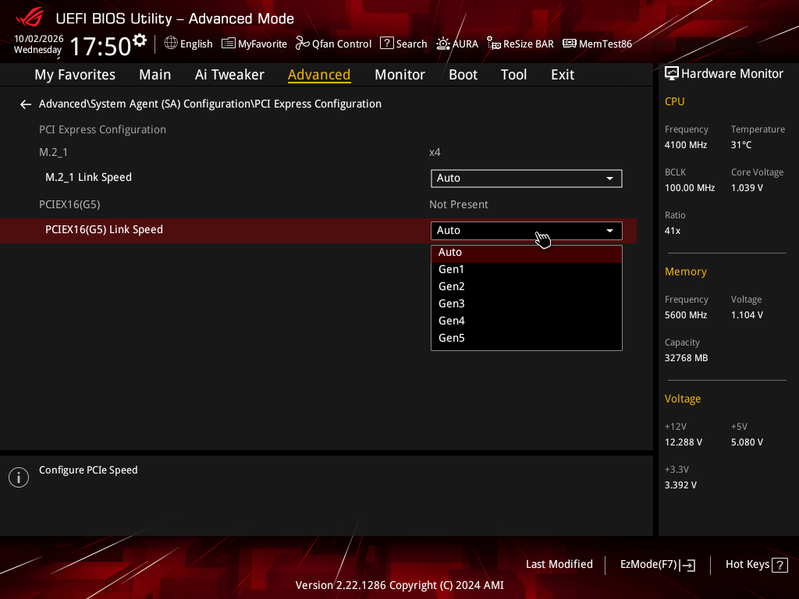Switch to the Ai Tweaker tab
The width and height of the screenshot is (799, 599).
tap(229, 75)
